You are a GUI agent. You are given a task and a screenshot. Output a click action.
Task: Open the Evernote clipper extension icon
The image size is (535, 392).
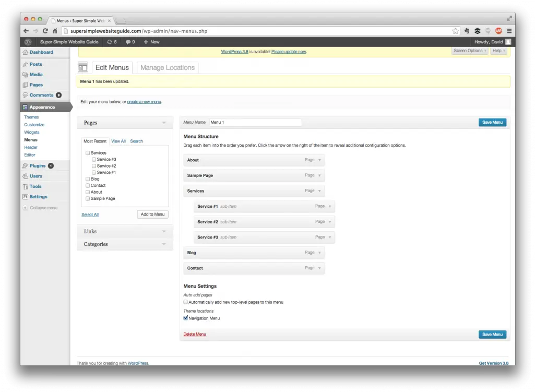click(x=467, y=31)
